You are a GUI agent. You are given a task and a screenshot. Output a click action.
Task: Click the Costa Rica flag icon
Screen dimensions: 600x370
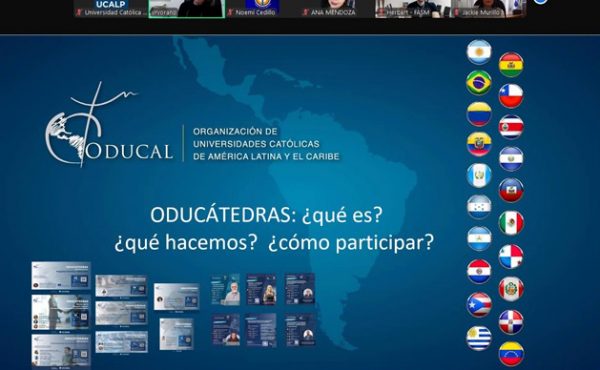coord(511,127)
